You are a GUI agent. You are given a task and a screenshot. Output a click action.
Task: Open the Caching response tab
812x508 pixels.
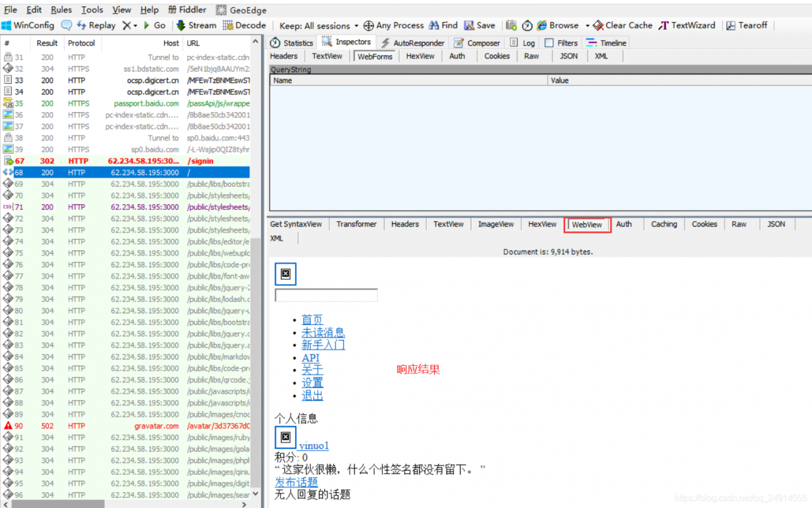[664, 224]
